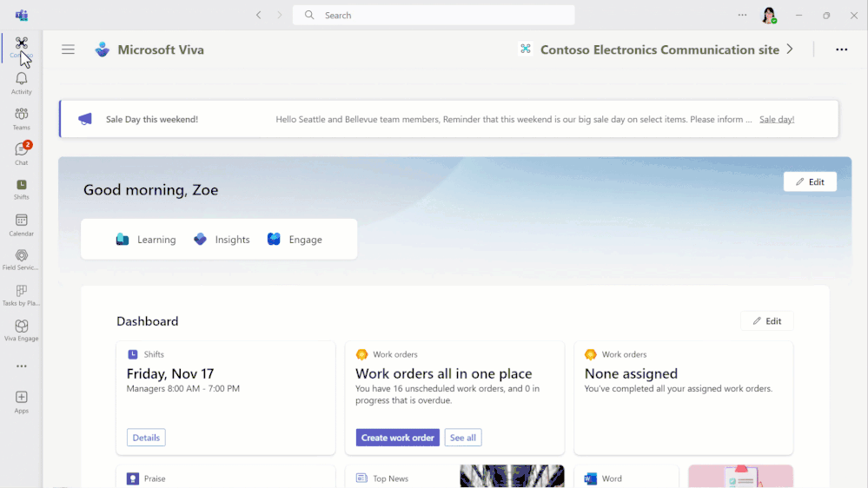868x488 pixels.
Task: Click the Top News card icon
Action: coord(361,478)
